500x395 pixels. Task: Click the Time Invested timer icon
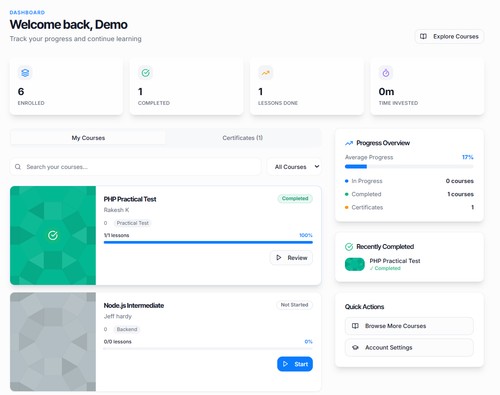coord(386,73)
